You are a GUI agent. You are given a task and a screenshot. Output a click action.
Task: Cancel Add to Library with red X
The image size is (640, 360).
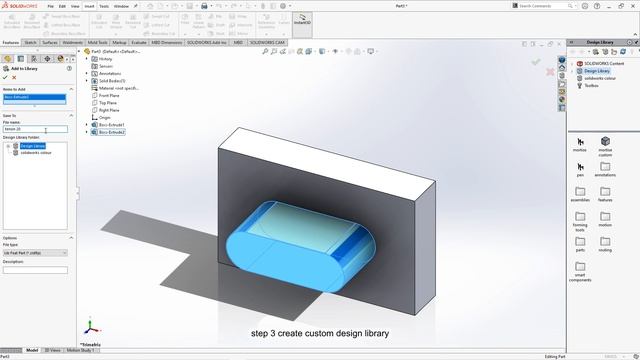(x=14, y=77)
